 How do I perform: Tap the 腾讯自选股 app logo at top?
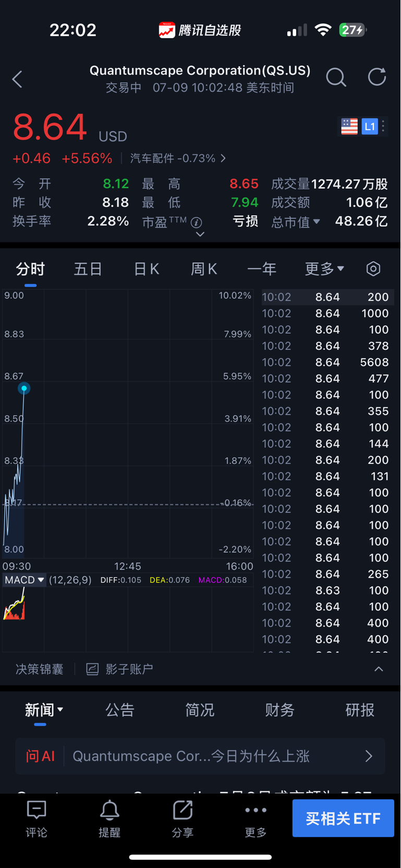pyautogui.click(x=167, y=30)
